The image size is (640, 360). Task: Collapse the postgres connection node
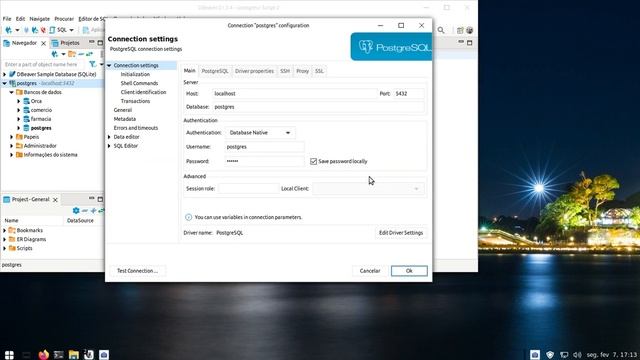(4, 83)
